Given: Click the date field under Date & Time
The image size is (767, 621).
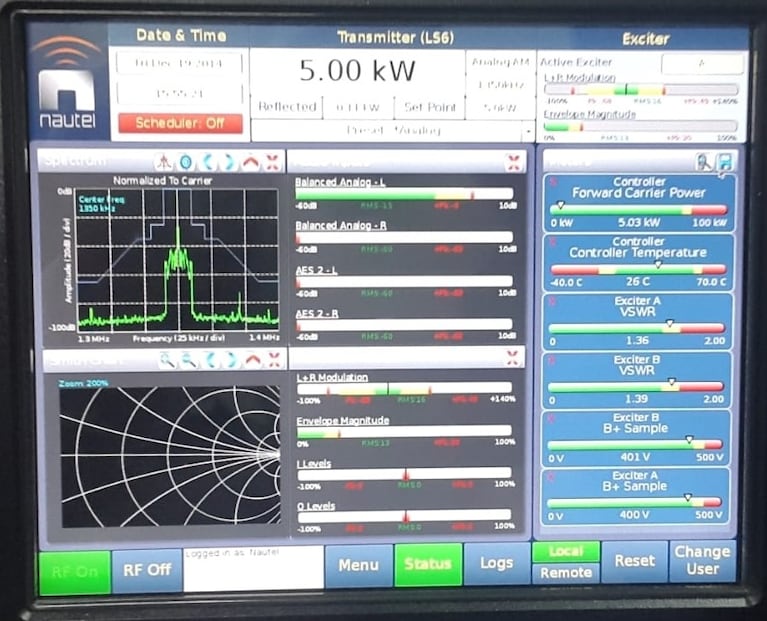Looking at the screenshot, I should 179,64.
